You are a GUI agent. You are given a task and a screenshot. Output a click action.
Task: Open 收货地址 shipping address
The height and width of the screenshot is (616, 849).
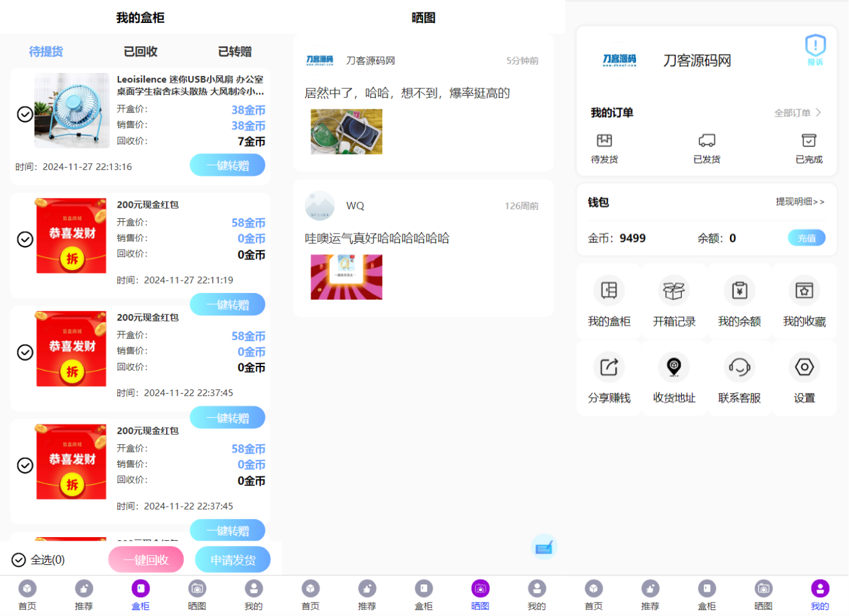click(x=674, y=378)
